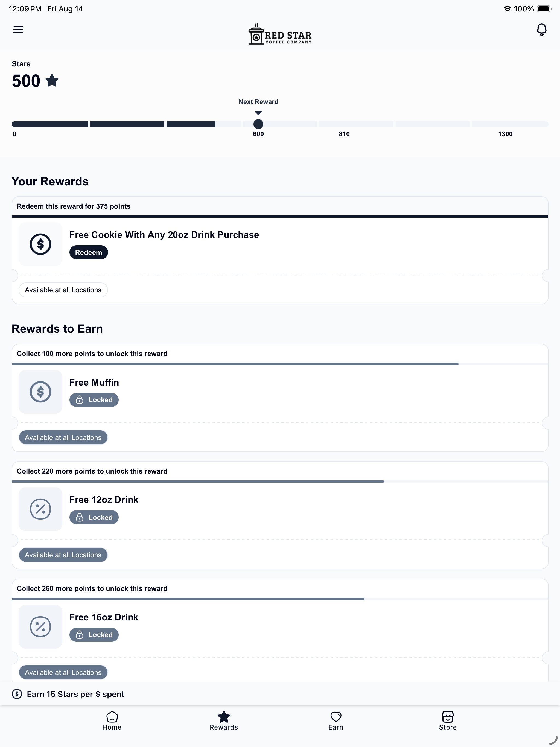Viewport: 560px width, 747px height.
Task: Switch to the Home tab
Action: [112, 721]
